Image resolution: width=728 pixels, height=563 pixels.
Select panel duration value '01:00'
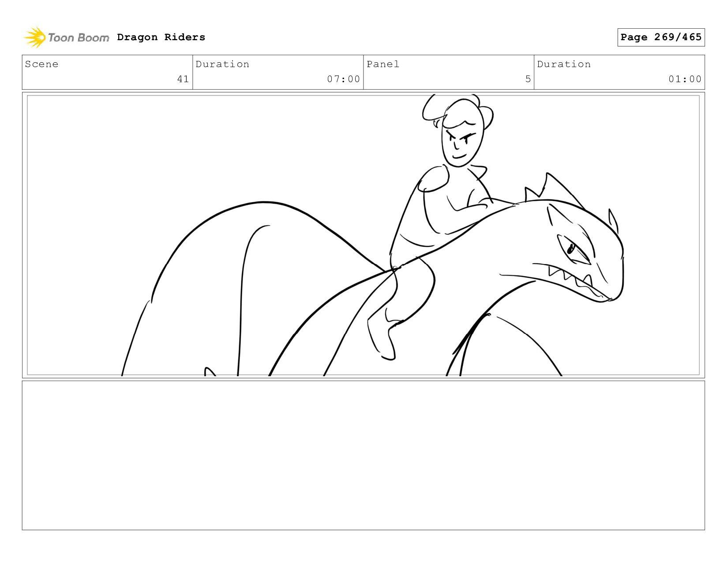tap(685, 79)
